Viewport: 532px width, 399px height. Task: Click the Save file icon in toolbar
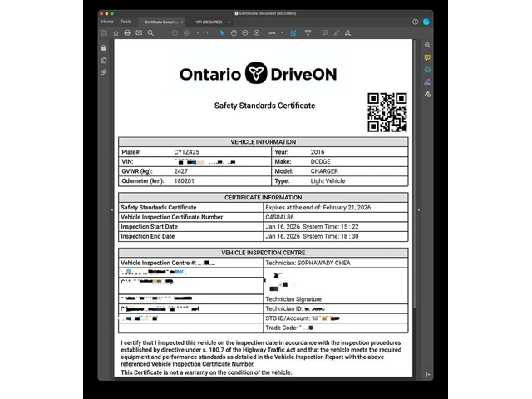(x=104, y=32)
